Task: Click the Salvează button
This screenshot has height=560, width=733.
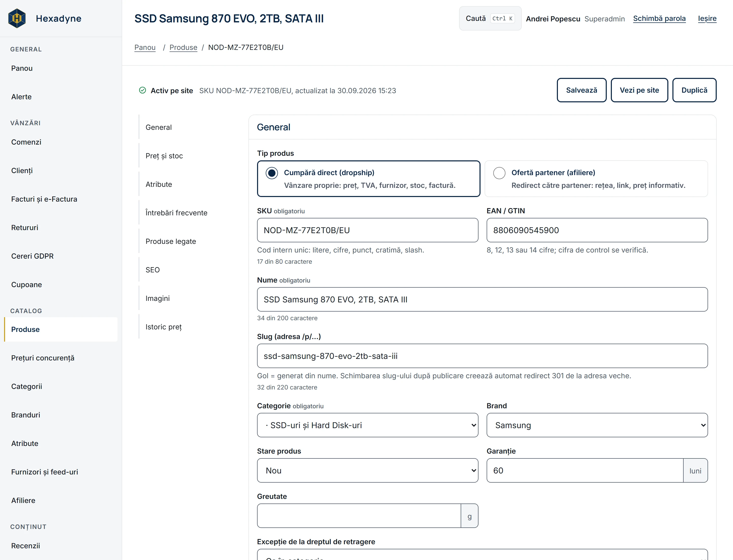Action: (581, 90)
